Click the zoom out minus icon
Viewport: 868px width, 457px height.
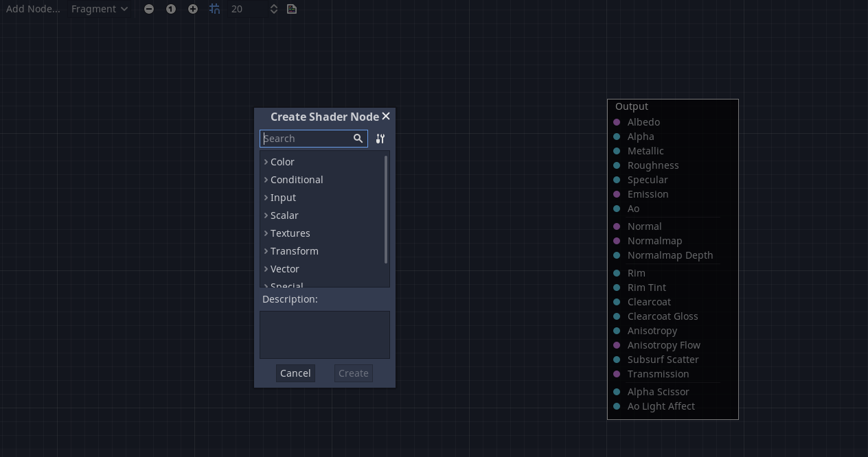click(x=149, y=9)
